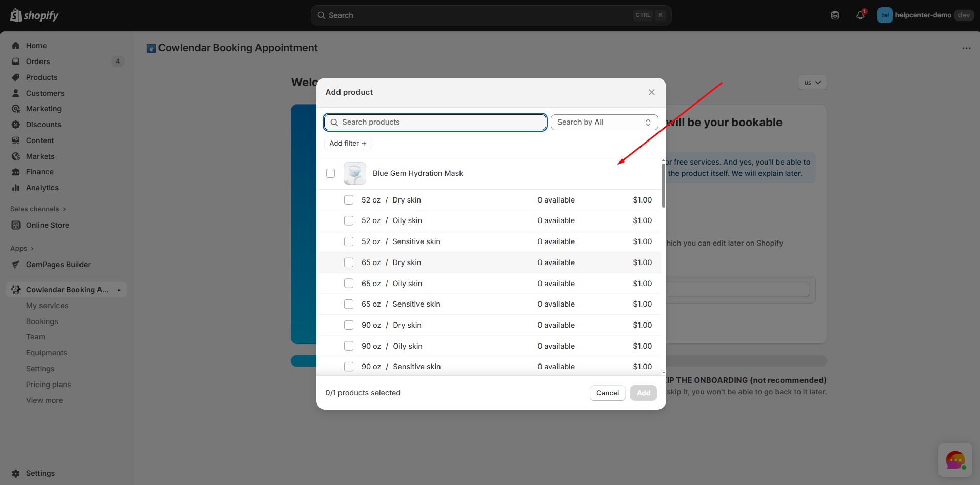Image resolution: width=980 pixels, height=485 pixels.
Task: Expand the Sales channels section
Action: coord(38,209)
